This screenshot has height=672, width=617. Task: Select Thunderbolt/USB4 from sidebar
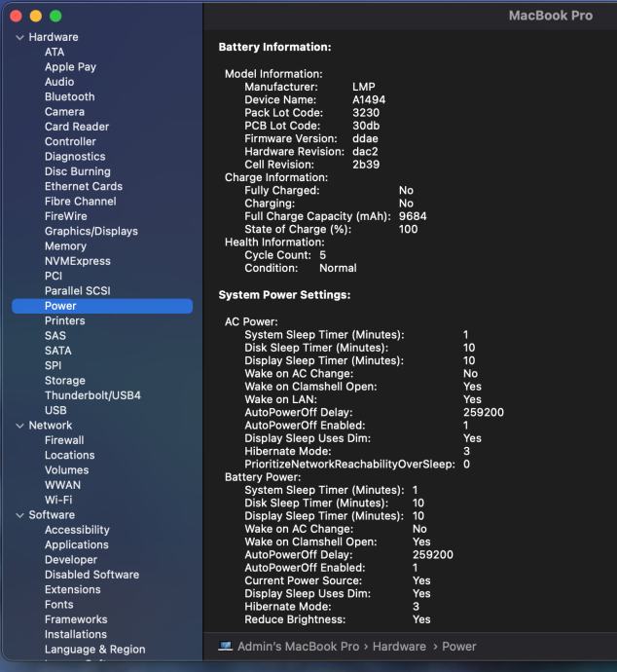coord(92,395)
